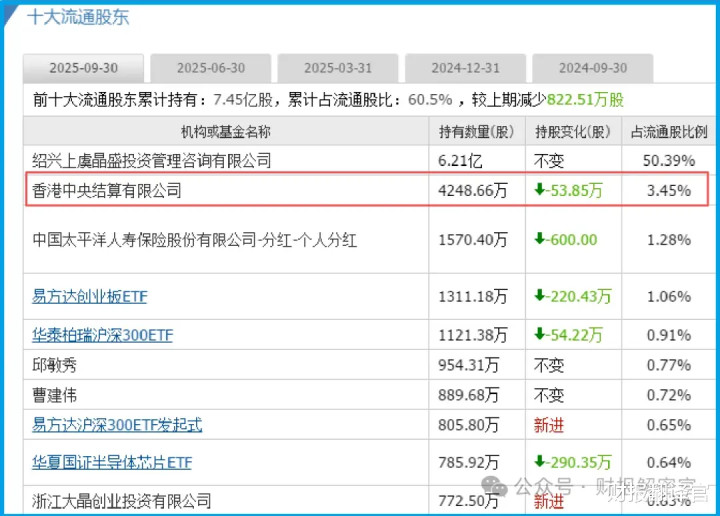Click the 0.72% share ratio
The height and width of the screenshot is (516, 720).
[669, 395]
